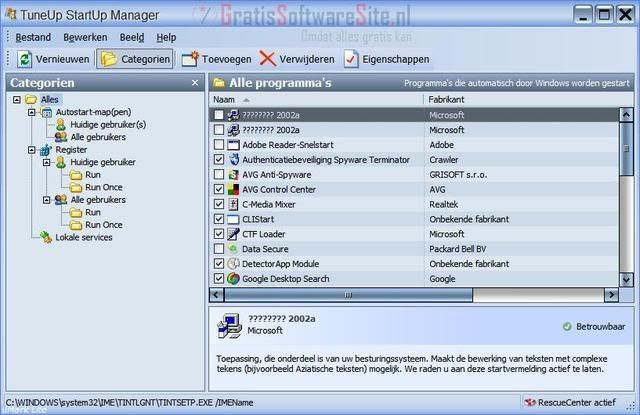The width and height of the screenshot is (640, 415).
Task: Select Alle gebruikers icon under Register
Action: click(61, 200)
